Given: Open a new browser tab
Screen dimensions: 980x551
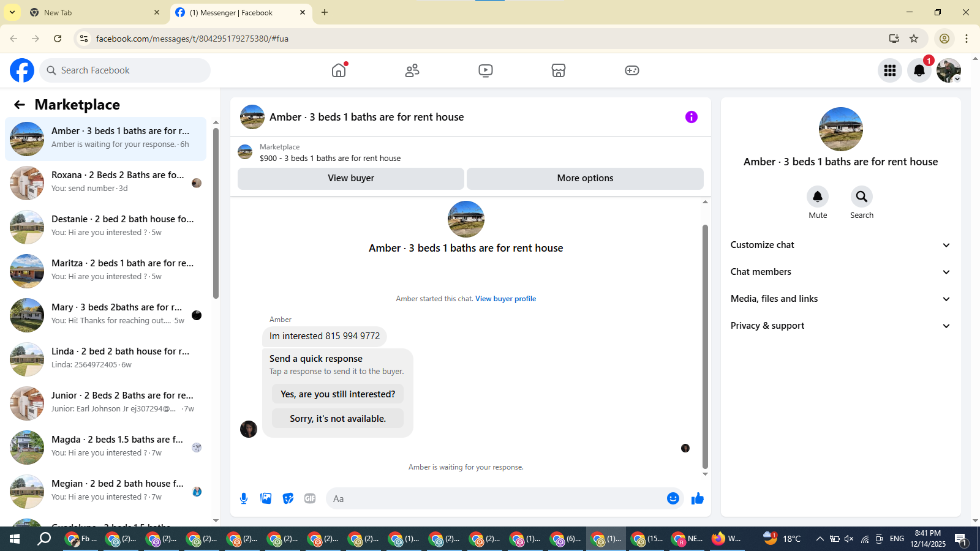Looking at the screenshot, I should (x=325, y=12).
